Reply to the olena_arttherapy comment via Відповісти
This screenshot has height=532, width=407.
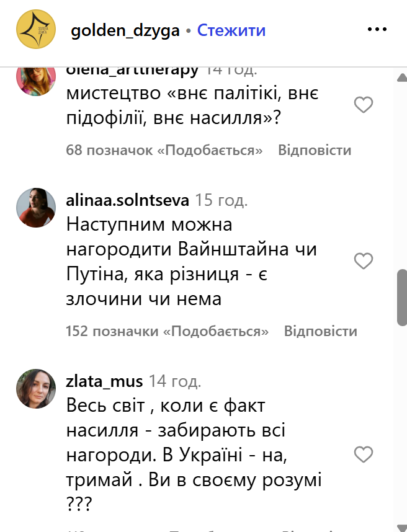(x=315, y=150)
